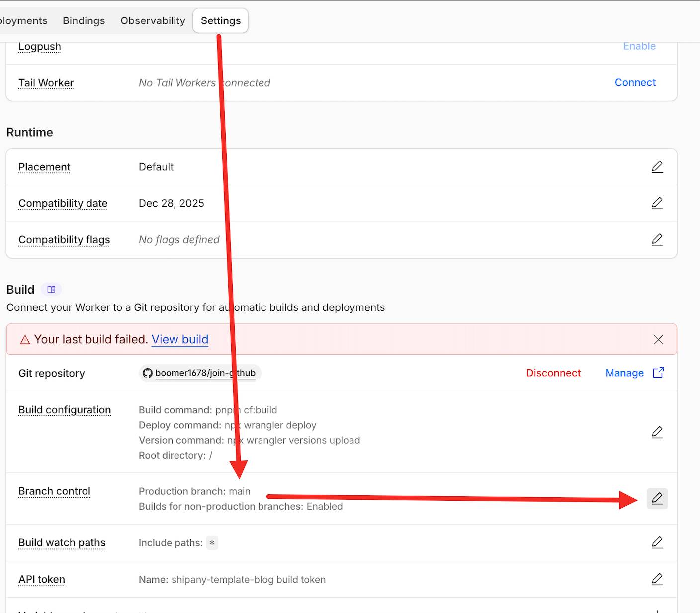
Task: Edit Compatibility flags
Action: [657, 240]
